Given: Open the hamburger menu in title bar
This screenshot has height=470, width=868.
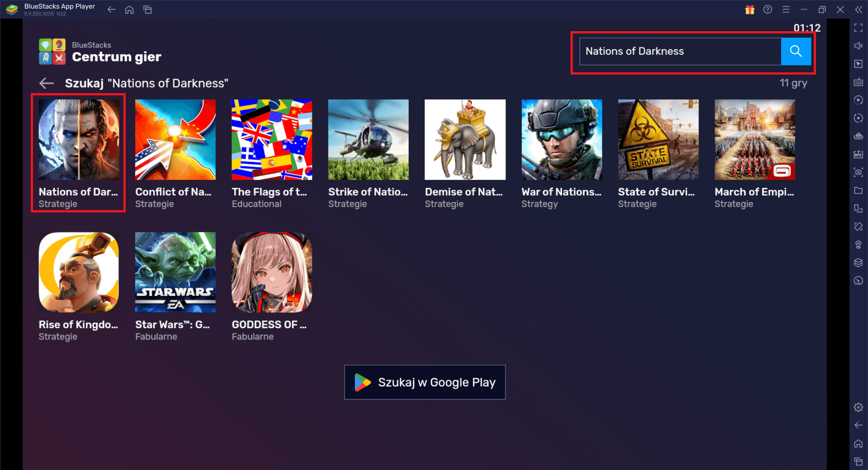Looking at the screenshot, I should 786,9.
